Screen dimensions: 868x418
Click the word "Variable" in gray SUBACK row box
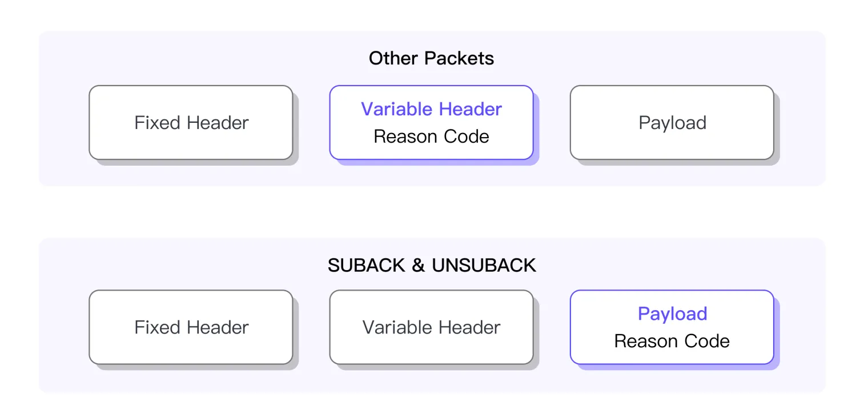[x=394, y=327]
